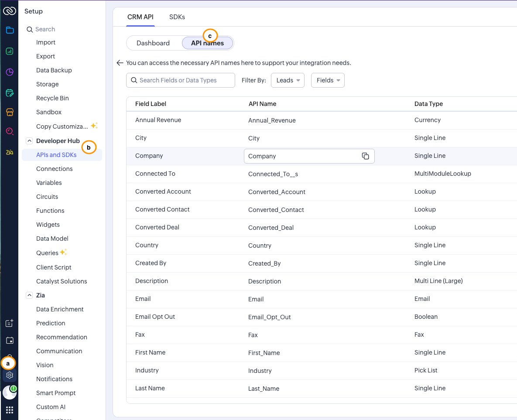Open Vision under Zia
Image resolution: width=517 pixels, height=420 pixels.
pos(45,365)
